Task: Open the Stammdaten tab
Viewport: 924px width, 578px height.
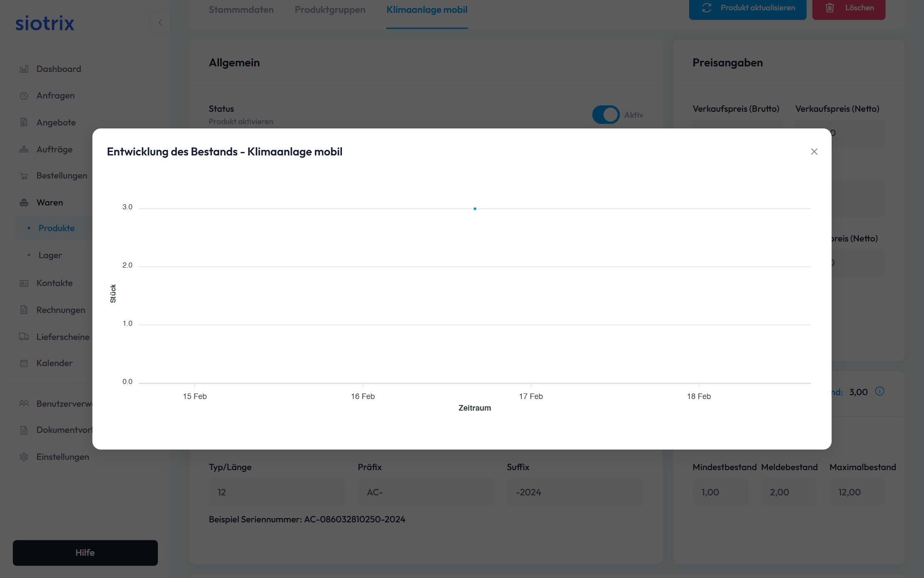Action: pyautogui.click(x=241, y=10)
